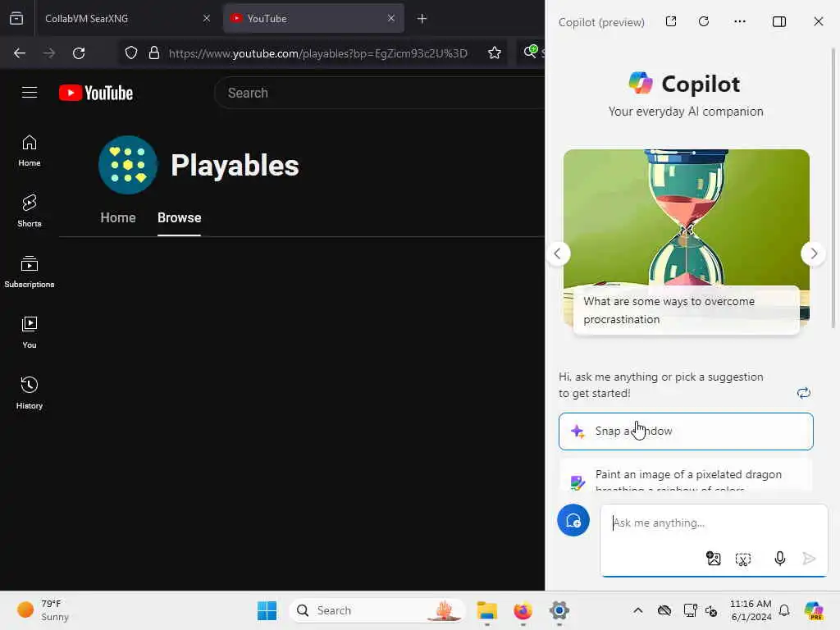Viewport: 840px width, 630px height.
Task: Click the site security padlock icon
Action: (x=154, y=53)
